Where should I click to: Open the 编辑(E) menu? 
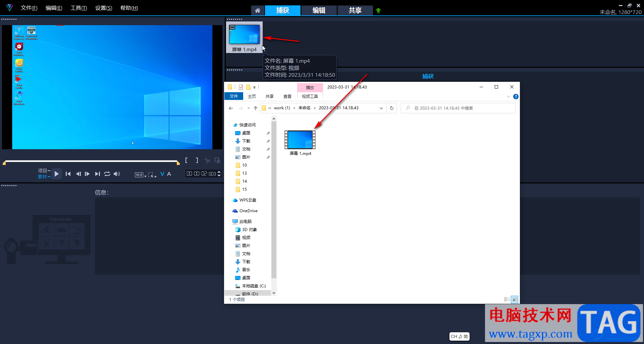coord(54,8)
